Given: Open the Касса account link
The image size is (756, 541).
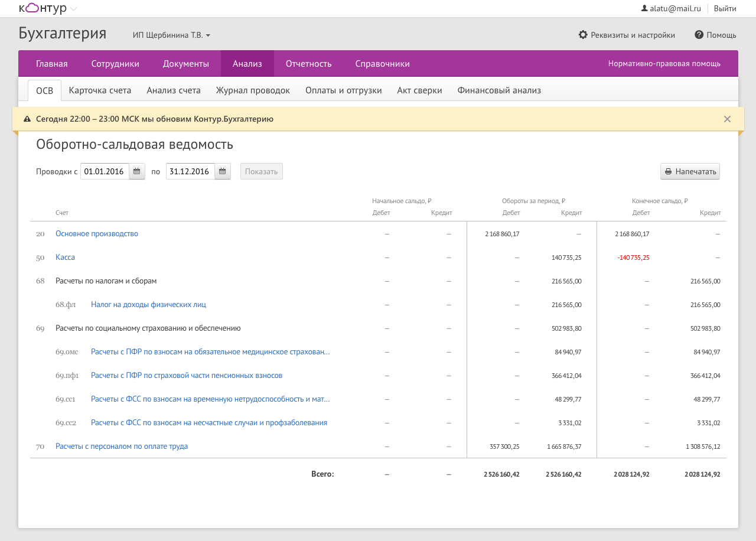Looking at the screenshot, I should pos(65,258).
